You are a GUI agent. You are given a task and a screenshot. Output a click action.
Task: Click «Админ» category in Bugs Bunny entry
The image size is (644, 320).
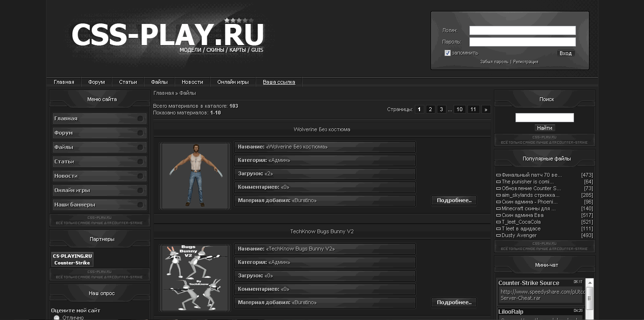pos(279,262)
